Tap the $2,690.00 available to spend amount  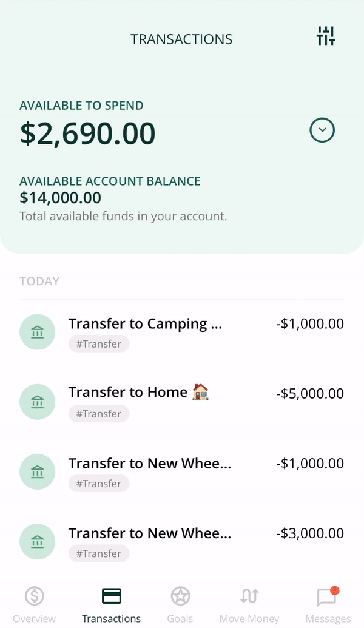(88, 133)
